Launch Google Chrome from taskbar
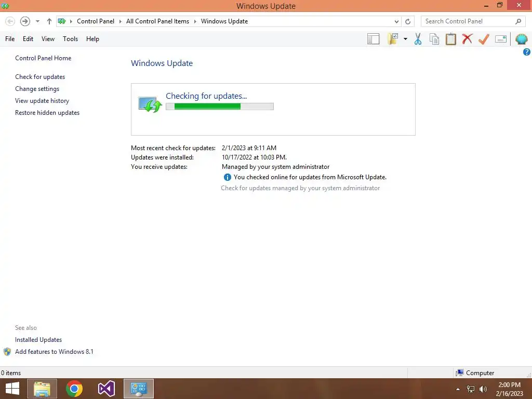 coord(74,389)
